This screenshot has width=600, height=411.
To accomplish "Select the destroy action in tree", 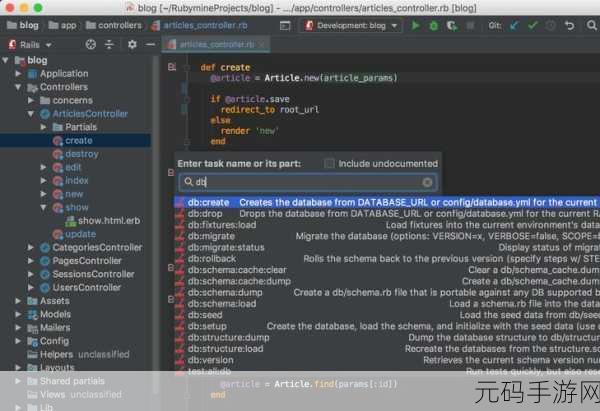I will click(81, 154).
